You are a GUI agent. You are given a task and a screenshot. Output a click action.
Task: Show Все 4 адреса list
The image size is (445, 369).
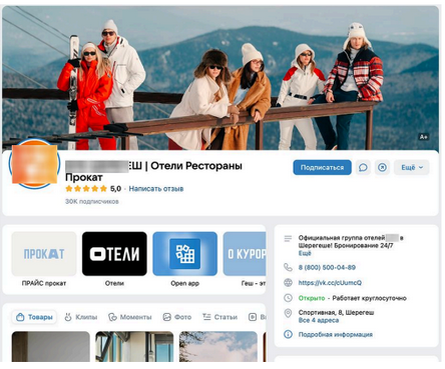pyautogui.click(x=318, y=320)
